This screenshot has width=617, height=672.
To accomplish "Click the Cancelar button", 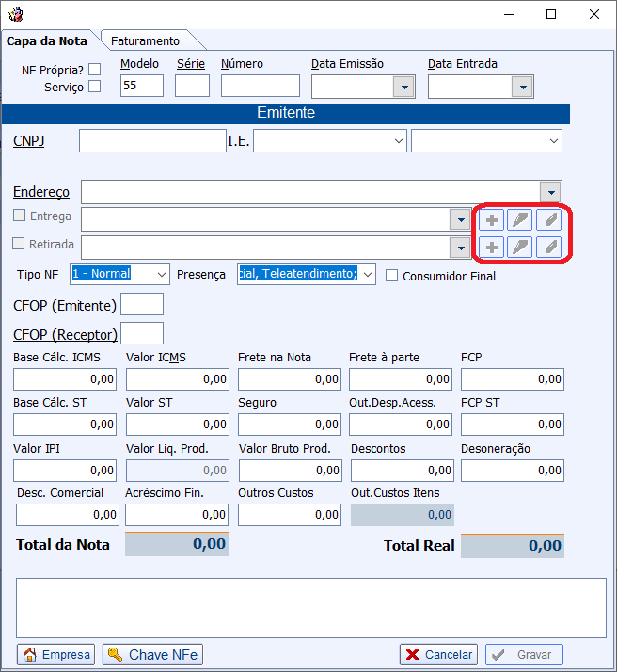I will click(x=438, y=655).
